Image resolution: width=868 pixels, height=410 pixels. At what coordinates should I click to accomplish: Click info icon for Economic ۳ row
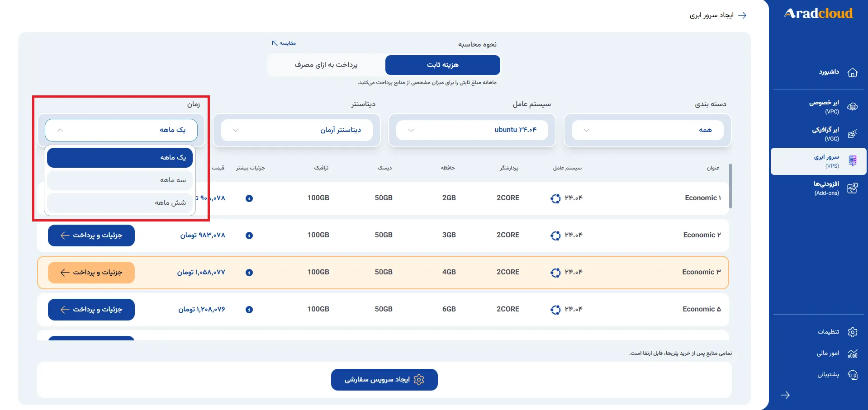coord(249,273)
